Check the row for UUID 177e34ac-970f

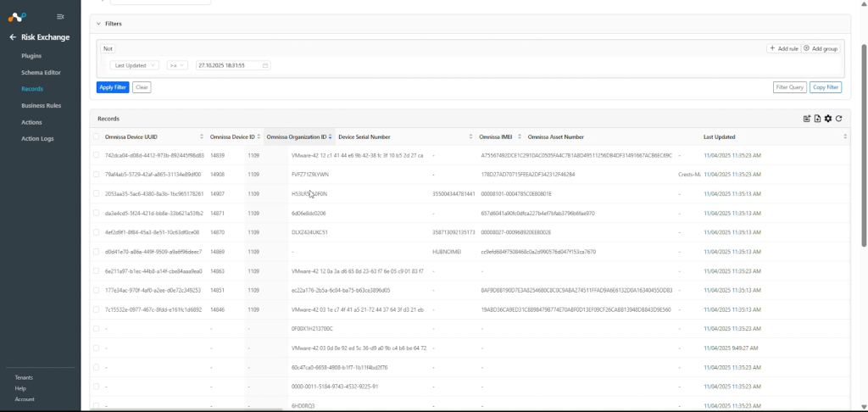coord(97,290)
